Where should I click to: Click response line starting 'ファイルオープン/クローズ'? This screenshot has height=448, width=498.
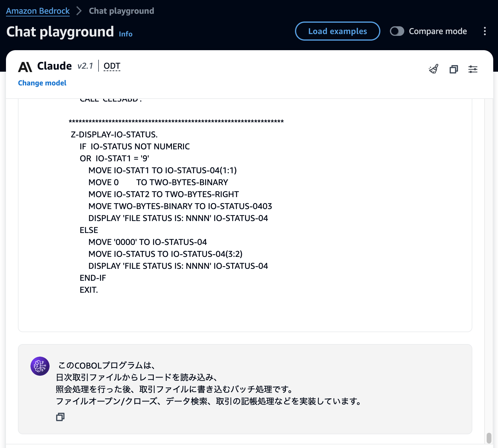(x=209, y=401)
